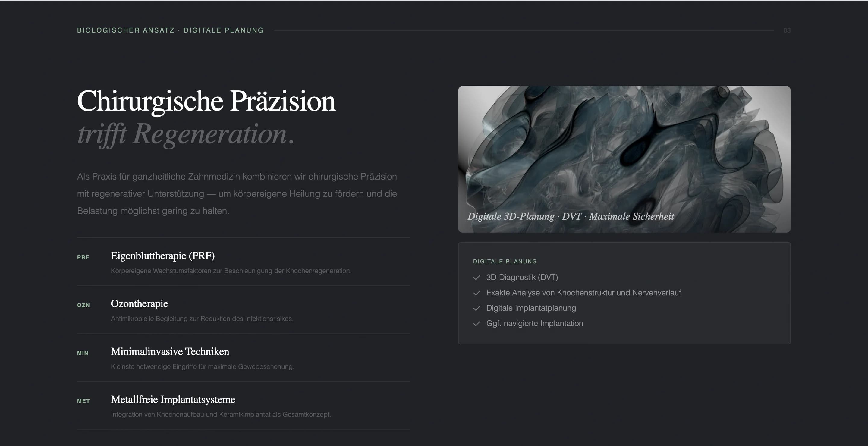Image resolution: width=868 pixels, height=446 pixels.
Task: Click the MET tag label
Action: pos(83,401)
